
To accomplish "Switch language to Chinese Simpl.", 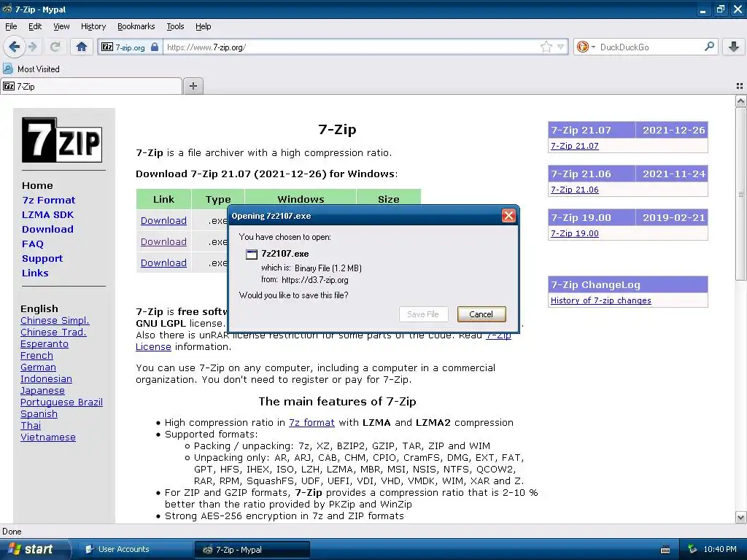I will tap(55, 321).
